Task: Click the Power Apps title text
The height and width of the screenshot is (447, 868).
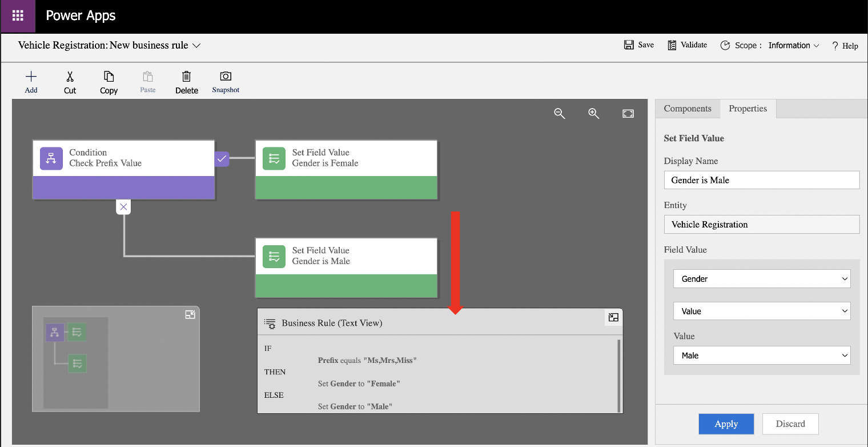Action: [x=81, y=16]
